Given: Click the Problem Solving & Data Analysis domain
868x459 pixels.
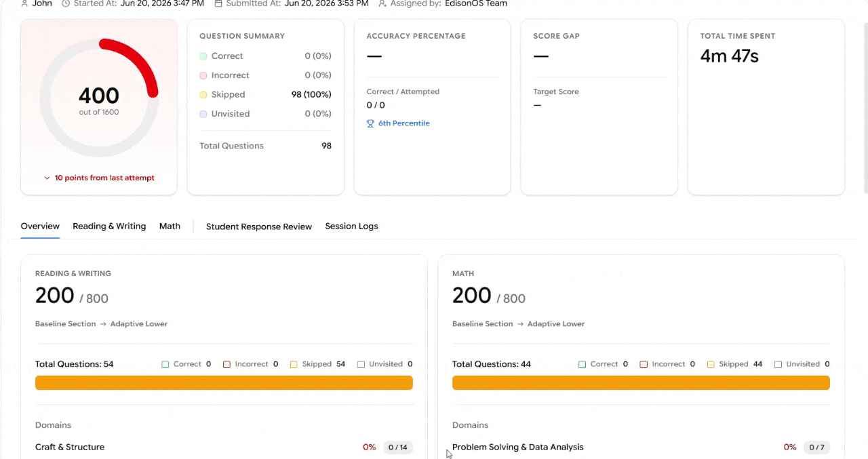Looking at the screenshot, I should [518, 447].
